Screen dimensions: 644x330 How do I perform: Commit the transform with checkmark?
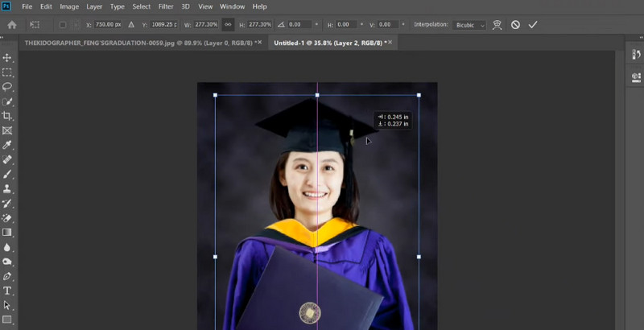[533, 25]
